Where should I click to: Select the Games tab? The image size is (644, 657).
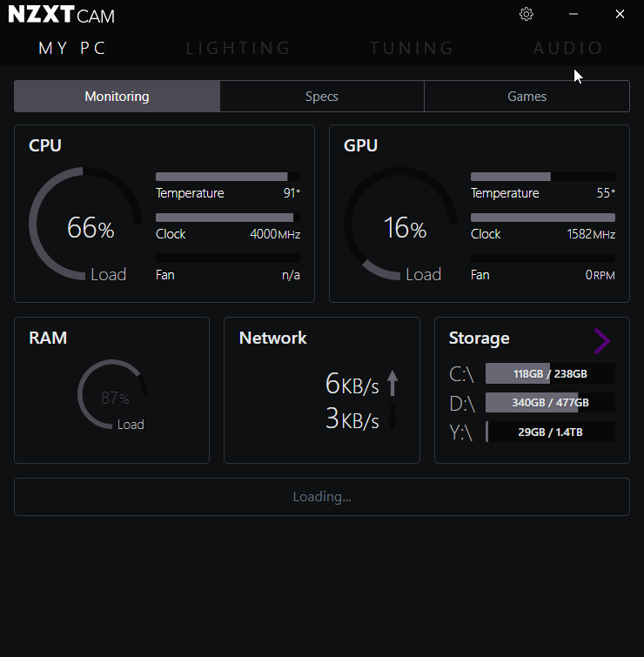pos(527,97)
